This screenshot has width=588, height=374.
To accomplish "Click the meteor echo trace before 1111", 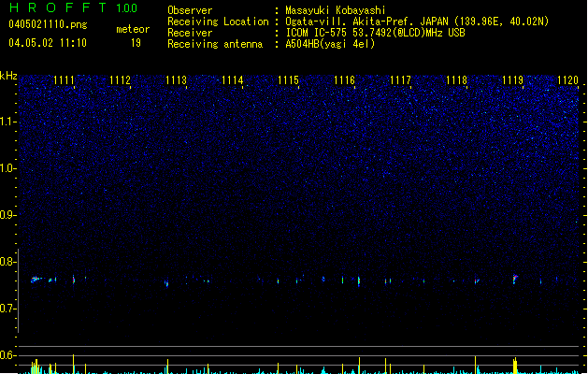I will pos(36,279).
